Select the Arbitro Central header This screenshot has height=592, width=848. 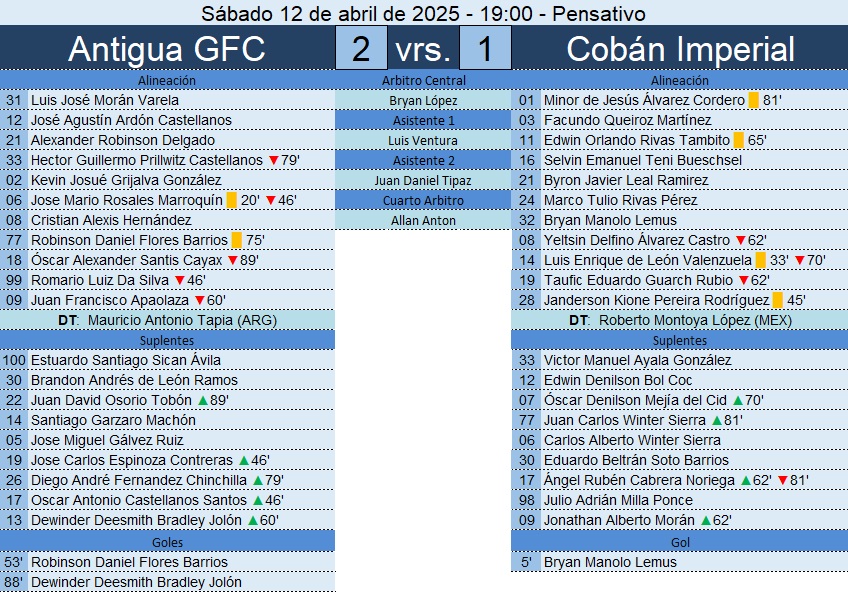click(423, 81)
